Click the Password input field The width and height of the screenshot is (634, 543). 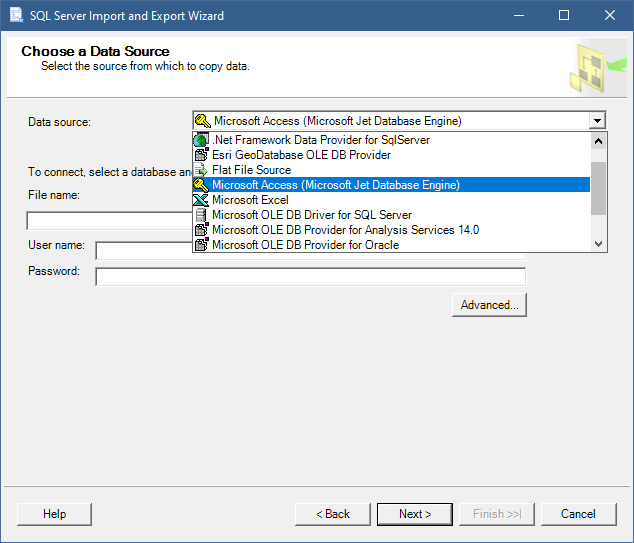pyautogui.click(x=311, y=277)
